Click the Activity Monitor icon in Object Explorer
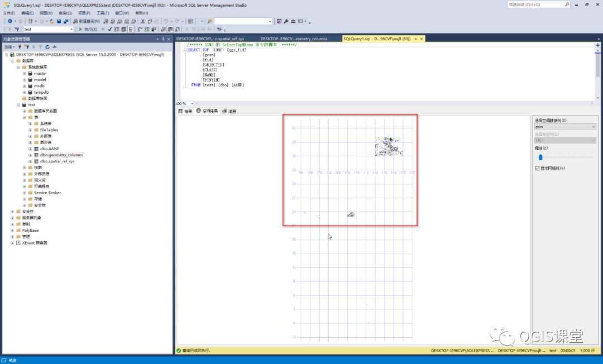This screenshot has width=603, height=364. pyautogui.click(x=54, y=47)
